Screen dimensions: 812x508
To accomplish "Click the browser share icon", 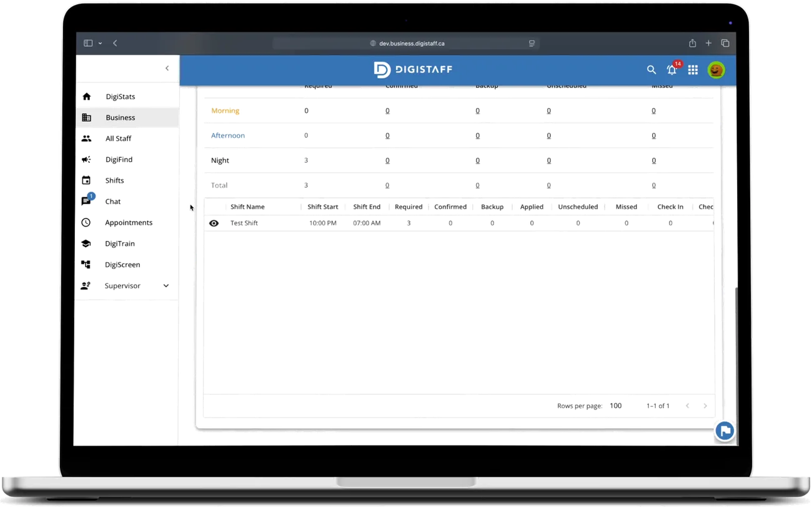I will click(x=692, y=43).
